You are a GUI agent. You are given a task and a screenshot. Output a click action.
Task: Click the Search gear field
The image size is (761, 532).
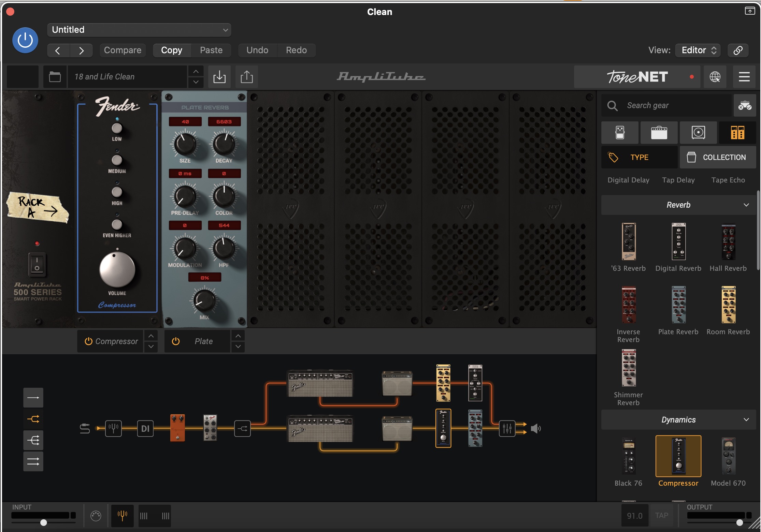click(667, 105)
